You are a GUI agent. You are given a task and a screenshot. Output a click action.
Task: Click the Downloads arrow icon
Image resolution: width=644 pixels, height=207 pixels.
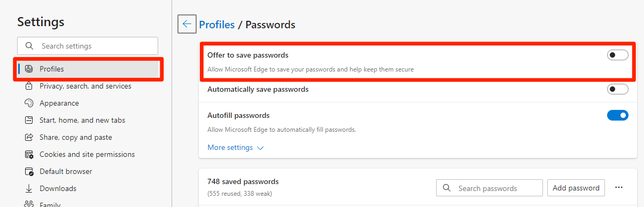(29, 188)
